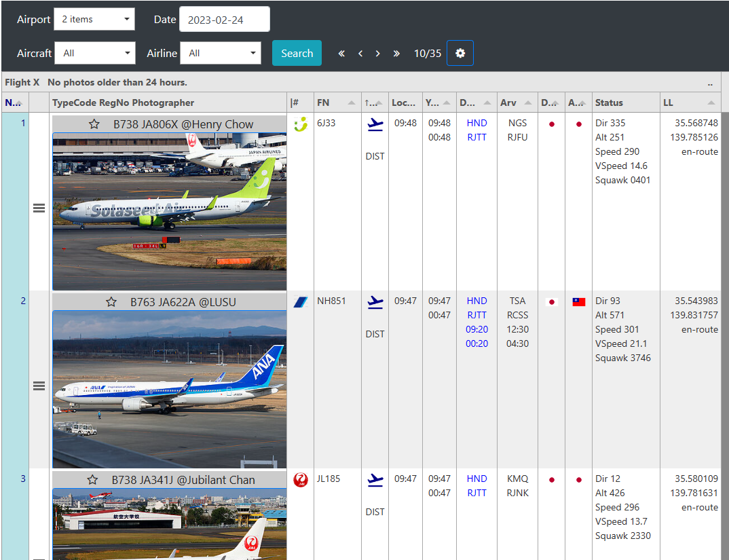Click the Squawk 2330 status text
The image size is (729, 560).
pos(623,536)
